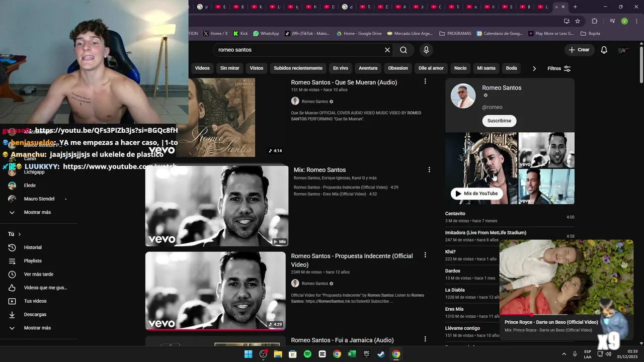Select the En vivo filter chip

[340, 68]
